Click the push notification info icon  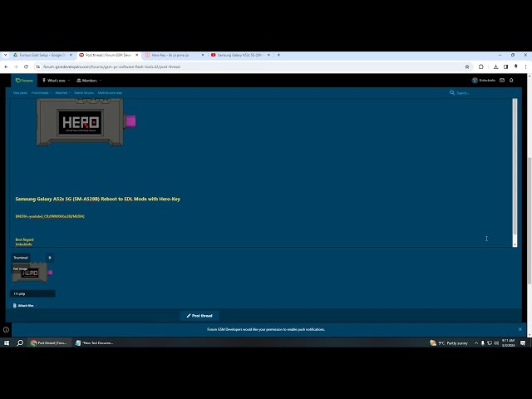click(6, 329)
